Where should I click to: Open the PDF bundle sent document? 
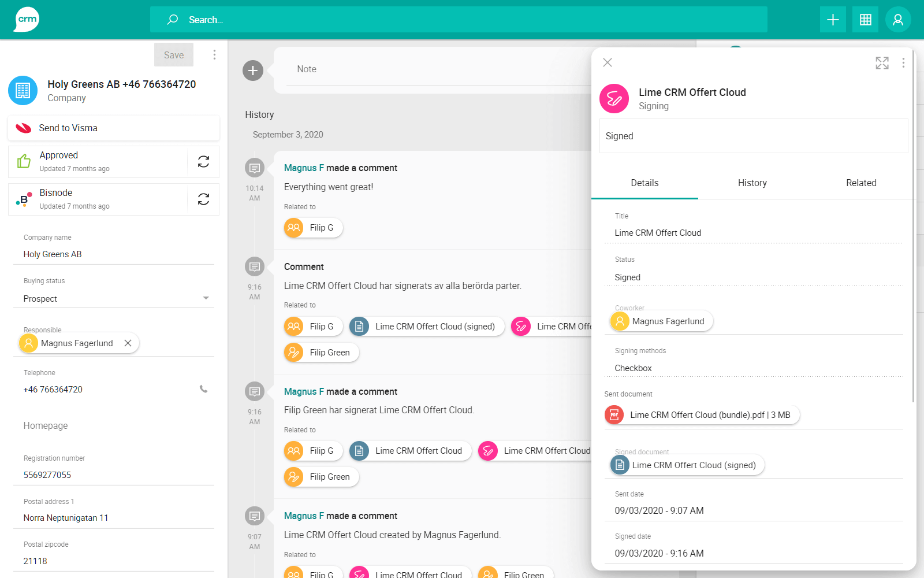coord(702,415)
